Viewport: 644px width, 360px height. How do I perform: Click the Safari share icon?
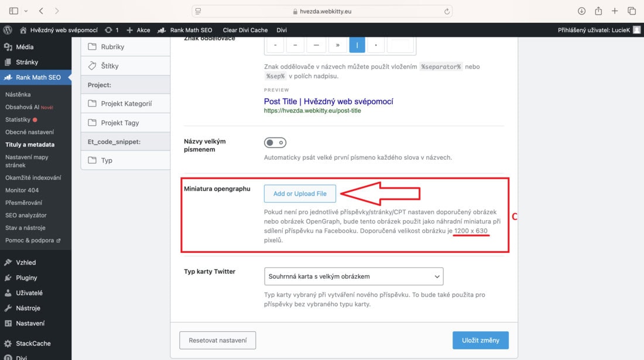(x=598, y=11)
